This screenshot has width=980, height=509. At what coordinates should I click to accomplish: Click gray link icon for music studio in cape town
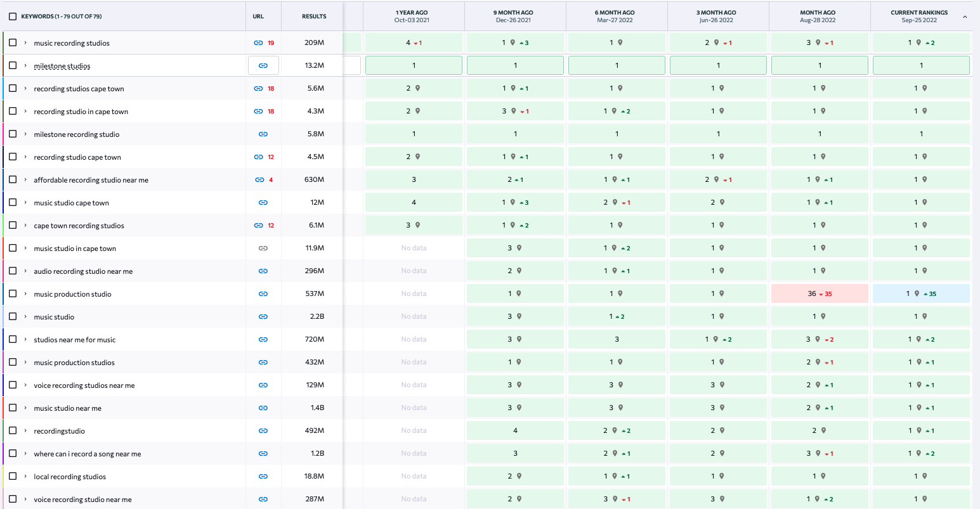(x=263, y=248)
